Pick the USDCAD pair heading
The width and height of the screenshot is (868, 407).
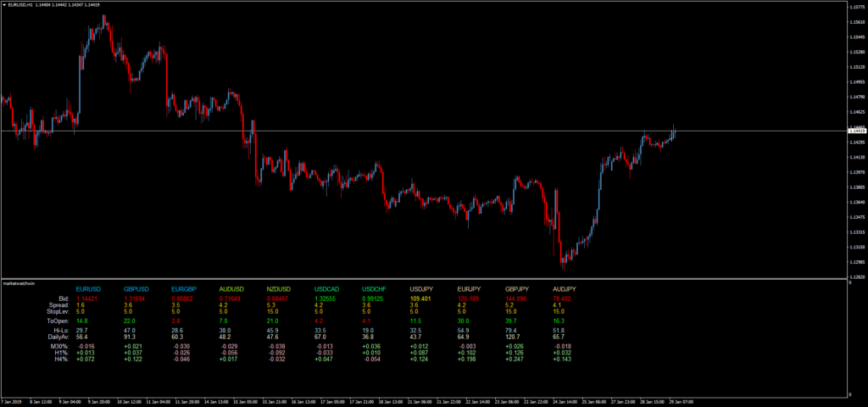(x=326, y=289)
